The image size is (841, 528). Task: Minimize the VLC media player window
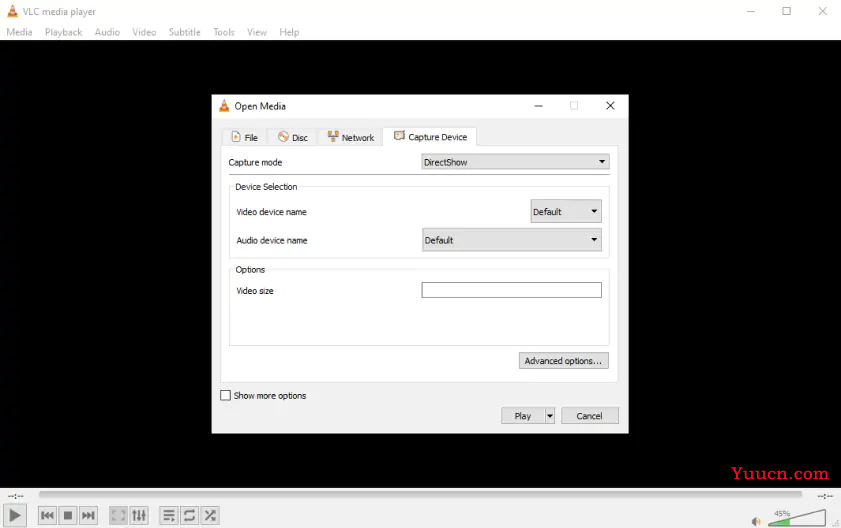tap(751, 11)
